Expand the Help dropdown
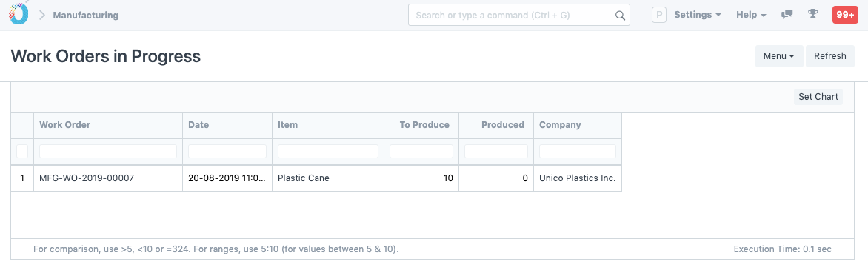Viewport: 868px width, 267px height. (x=751, y=15)
